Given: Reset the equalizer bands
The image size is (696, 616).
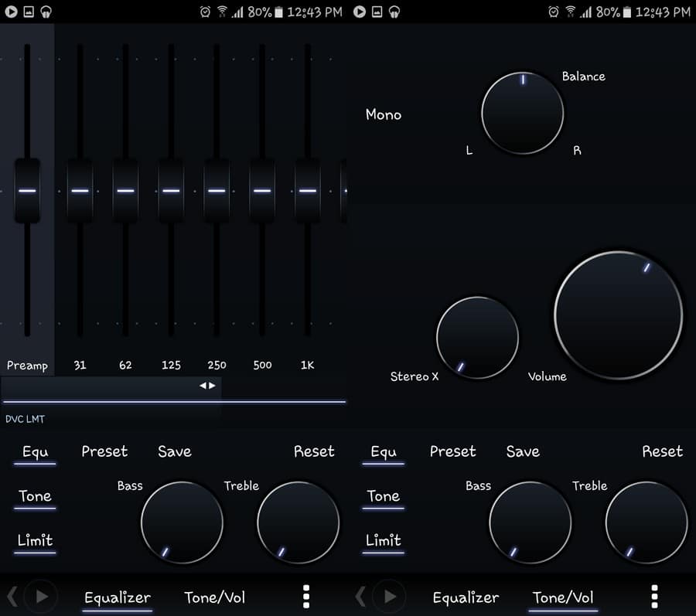Looking at the screenshot, I should tap(314, 452).
